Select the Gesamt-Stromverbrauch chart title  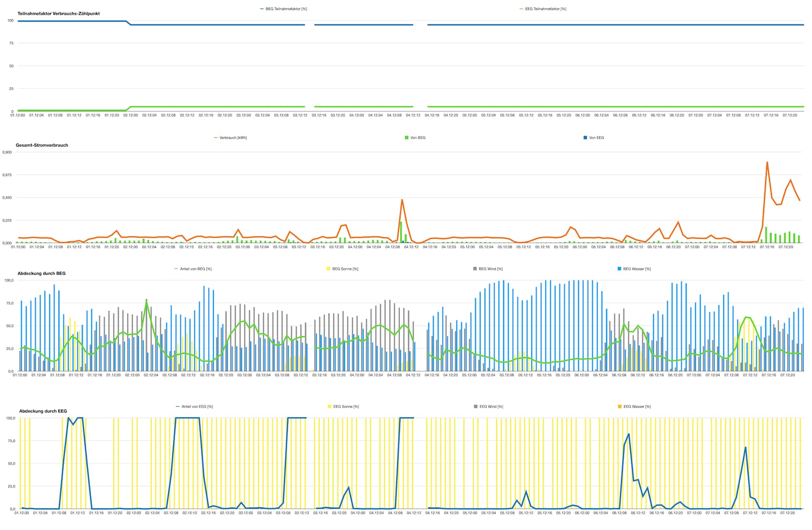pos(42,145)
